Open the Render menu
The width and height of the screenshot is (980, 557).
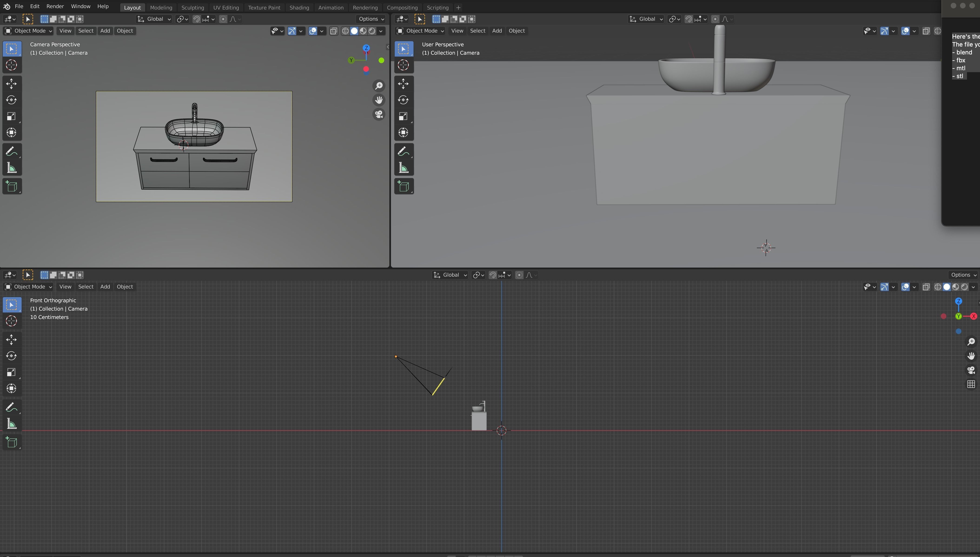point(55,7)
